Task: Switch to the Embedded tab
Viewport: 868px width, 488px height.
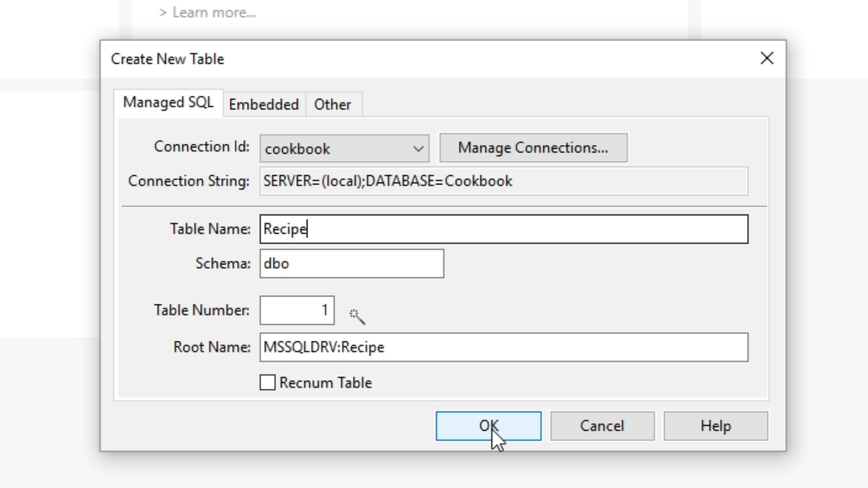Action: point(264,105)
